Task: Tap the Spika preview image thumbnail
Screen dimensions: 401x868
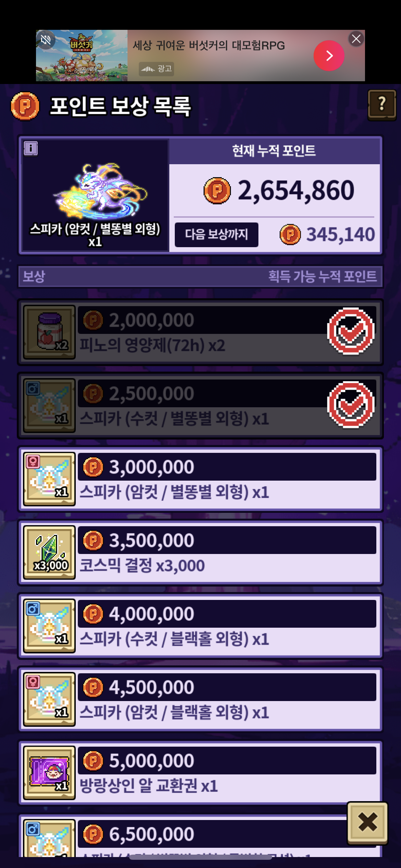Action: pyautogui.click(x=99, y=191)
